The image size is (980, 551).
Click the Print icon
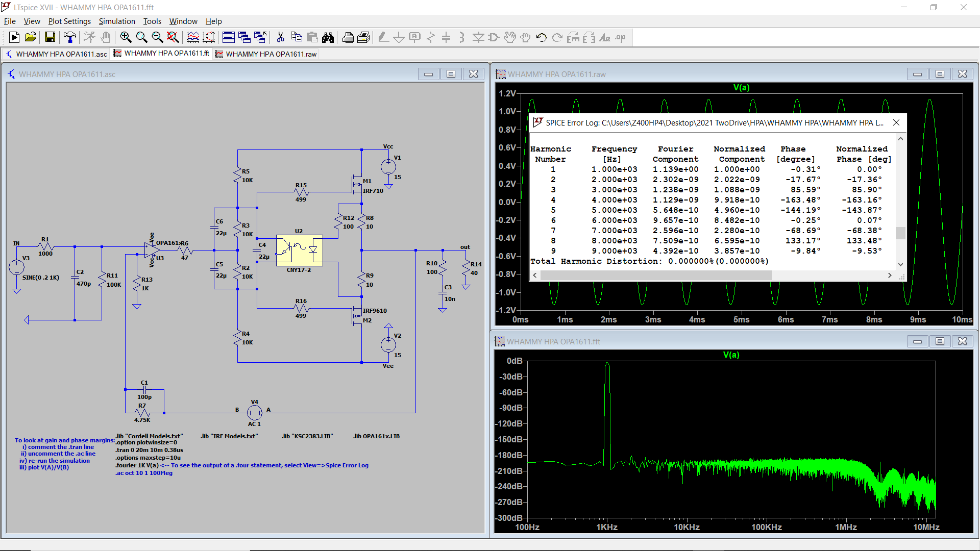[x=363, y=37]
